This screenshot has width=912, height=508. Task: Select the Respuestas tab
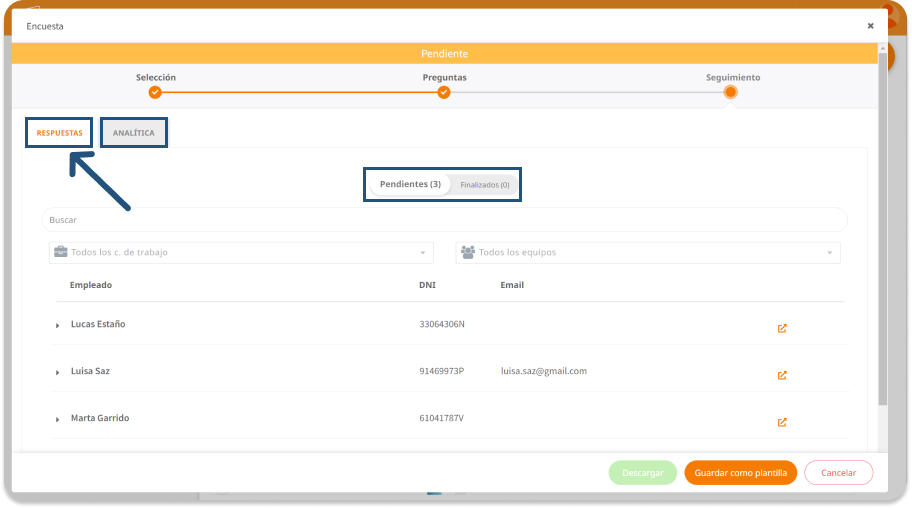point(60,133)
